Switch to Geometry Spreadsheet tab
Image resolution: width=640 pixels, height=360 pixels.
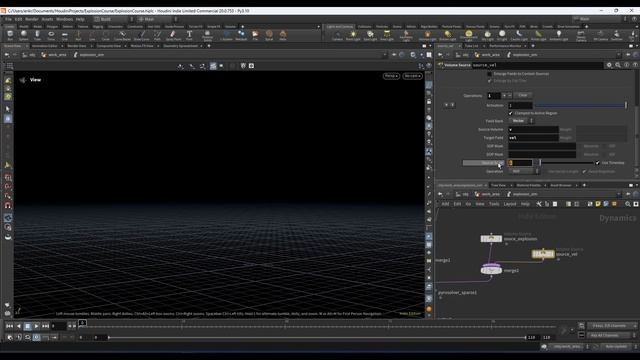[180, 46]
